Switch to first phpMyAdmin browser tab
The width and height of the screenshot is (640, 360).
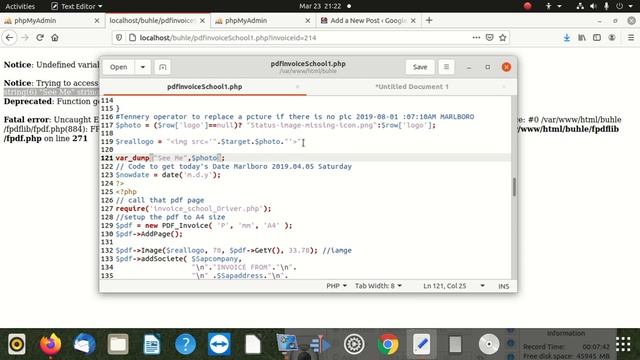52,20
